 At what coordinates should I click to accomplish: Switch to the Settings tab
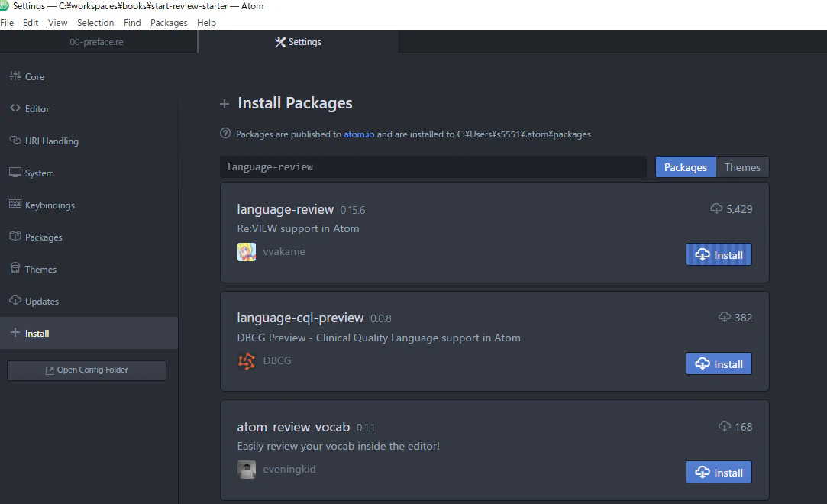299,42
